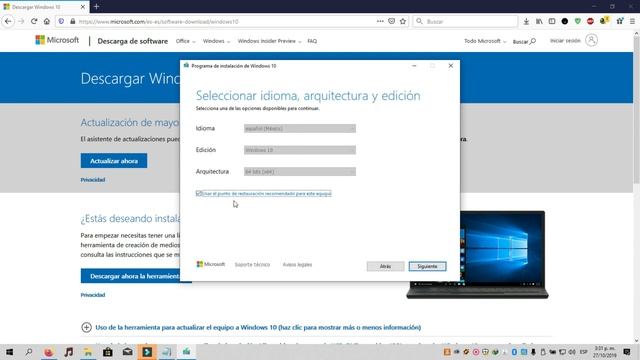
Task: Click Descarga de software header link
Action: coord(133,41)
